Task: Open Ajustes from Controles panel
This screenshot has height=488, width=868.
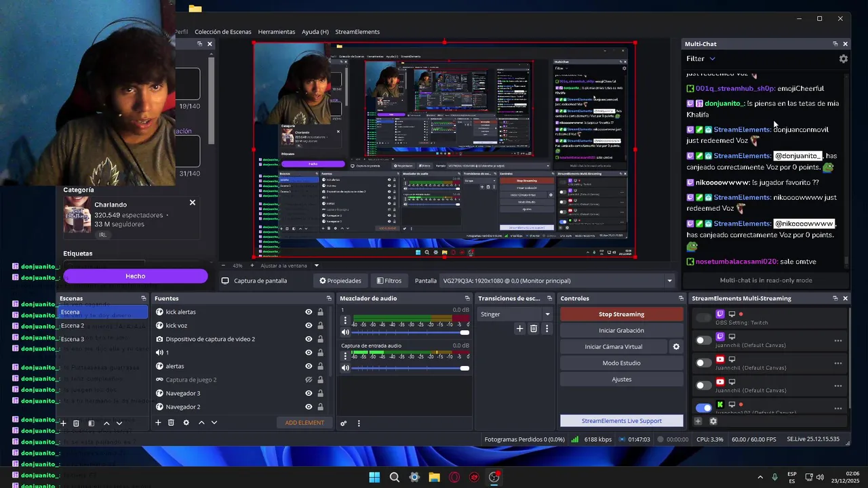Action: coord(622,380)
